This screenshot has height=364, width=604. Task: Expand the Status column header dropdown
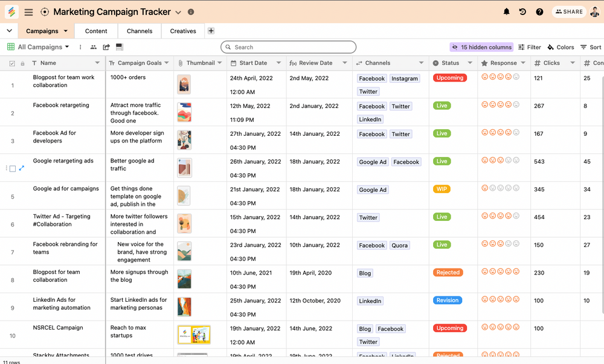coord(469,63)
